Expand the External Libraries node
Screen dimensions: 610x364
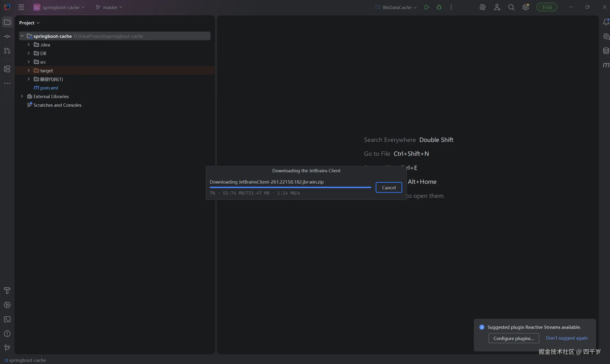click(22, 96)
